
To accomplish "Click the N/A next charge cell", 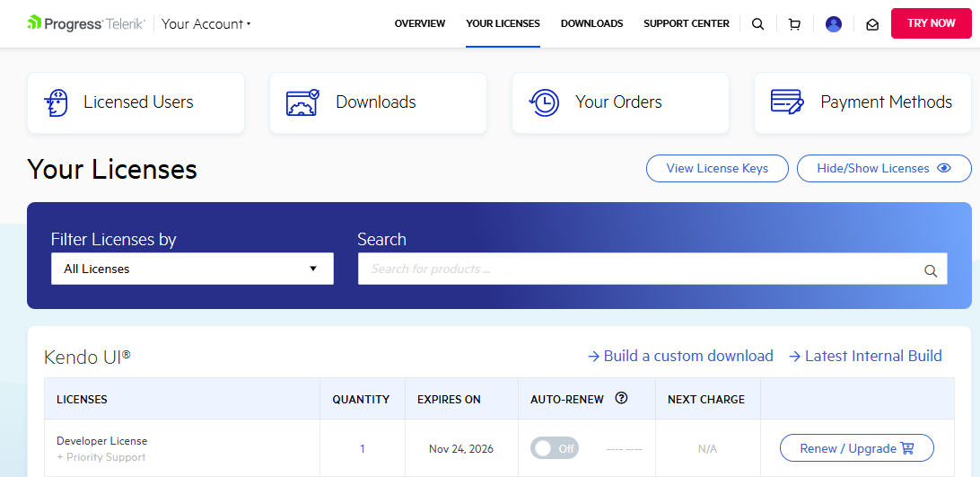I will coord(707,449).
